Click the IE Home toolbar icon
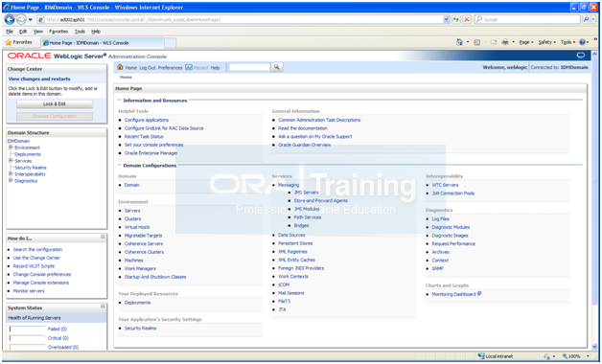602x364 pixels. click(x=459, y=42)
